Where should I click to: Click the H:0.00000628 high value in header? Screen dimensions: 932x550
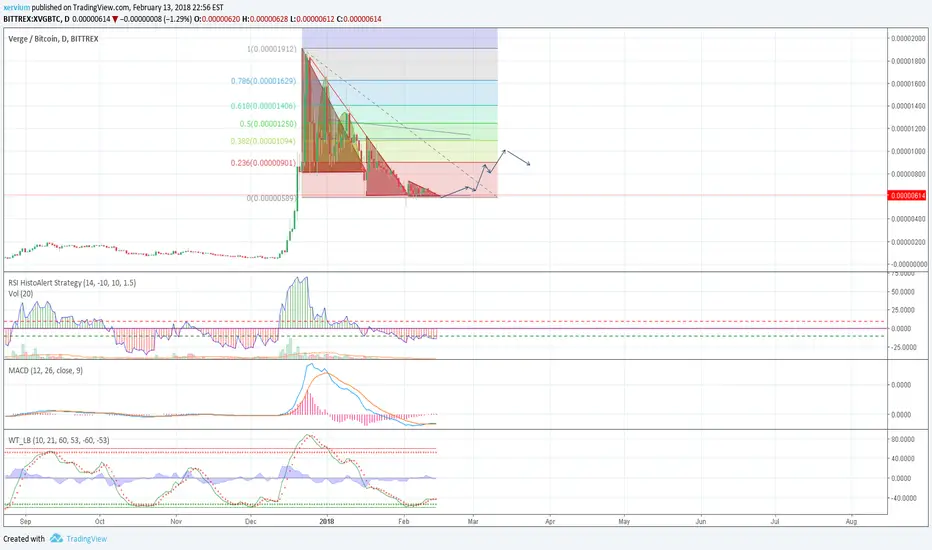[x=265, y=19]
